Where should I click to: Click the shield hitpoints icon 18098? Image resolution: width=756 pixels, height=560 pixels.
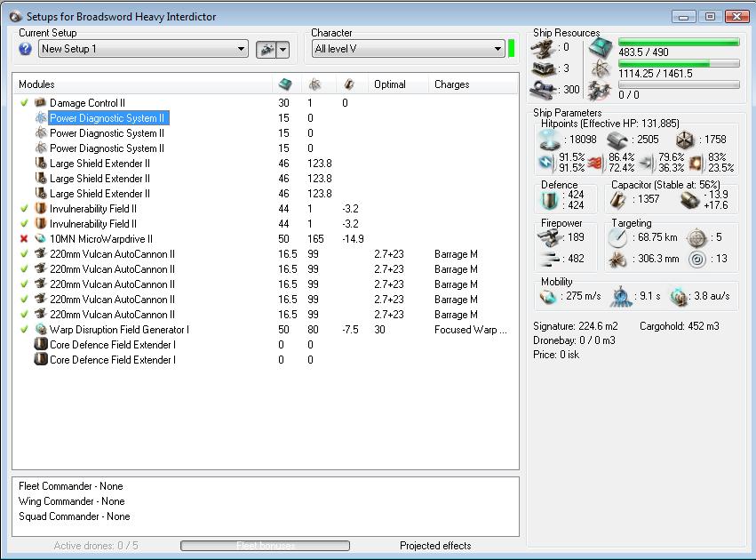click(x=549, y=140)
